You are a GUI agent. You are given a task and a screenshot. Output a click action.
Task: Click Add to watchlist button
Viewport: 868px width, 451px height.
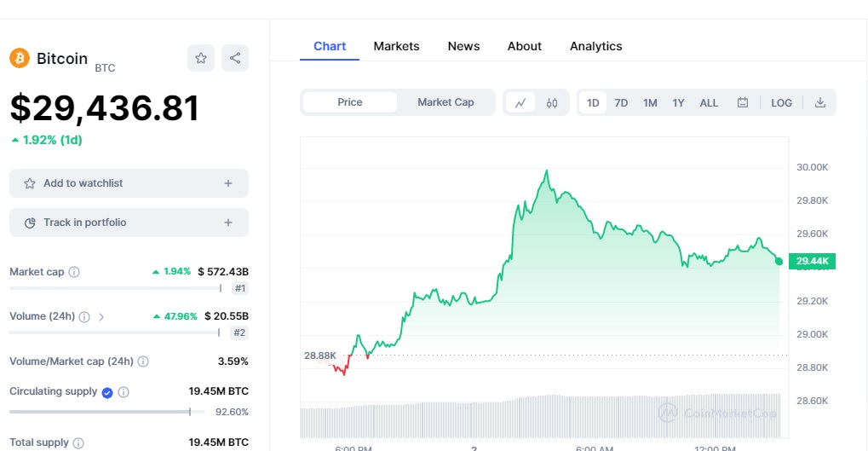129,183
